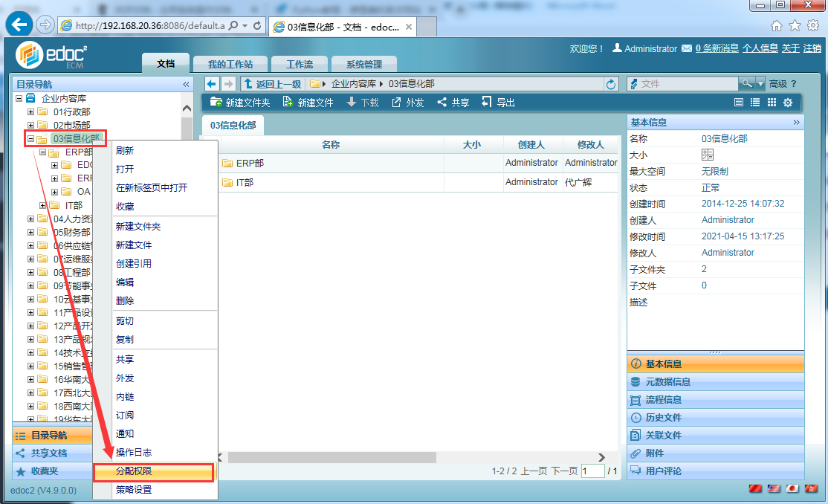Select 策略设置 in the context menu
This screenshot has height=504, width=828.
134,490
